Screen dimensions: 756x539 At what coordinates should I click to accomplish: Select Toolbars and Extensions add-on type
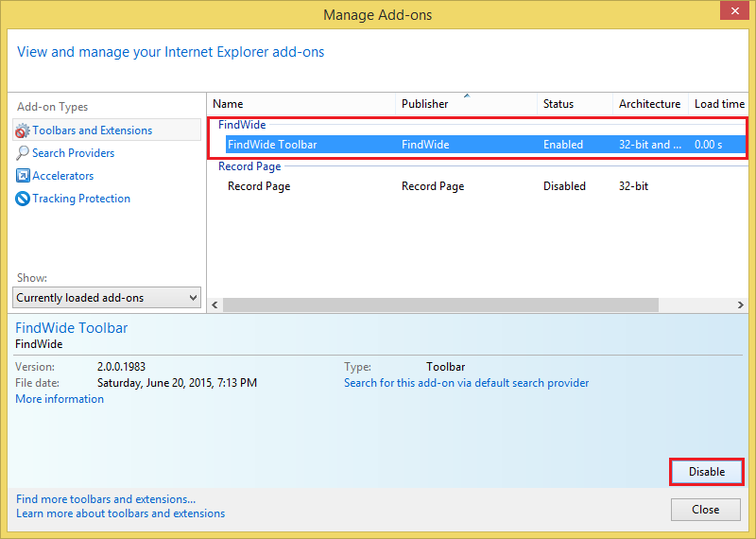[107, 130]
